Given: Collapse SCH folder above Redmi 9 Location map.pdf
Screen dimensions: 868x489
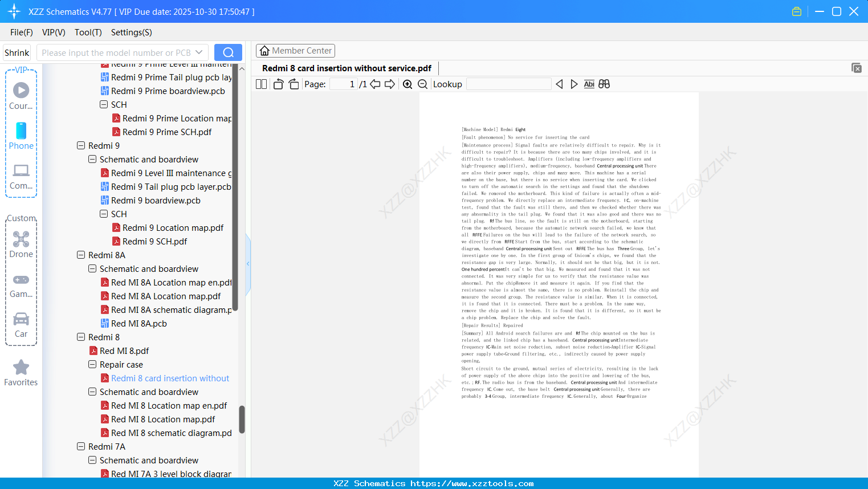Looking at the screenshot, I should pyautogui.click(x=104, y=214).
